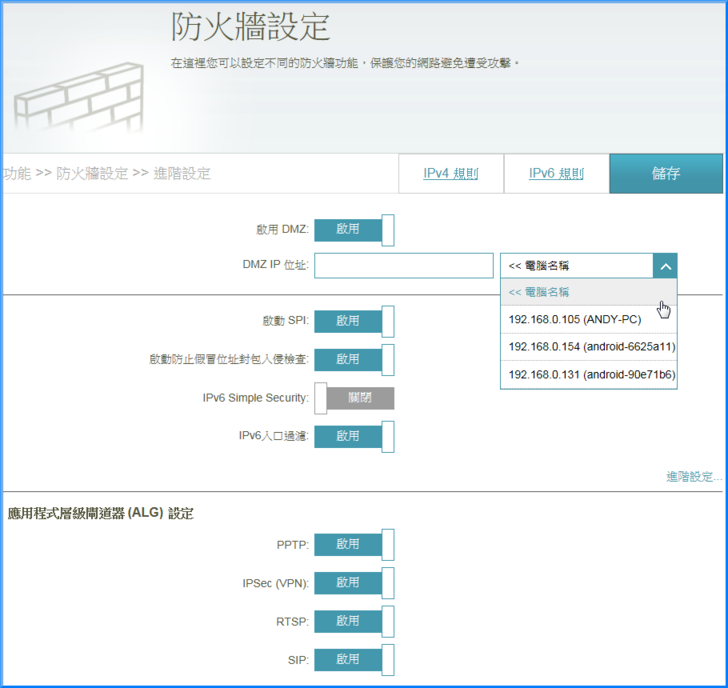Open the IPv4 規則 tab

450,174
